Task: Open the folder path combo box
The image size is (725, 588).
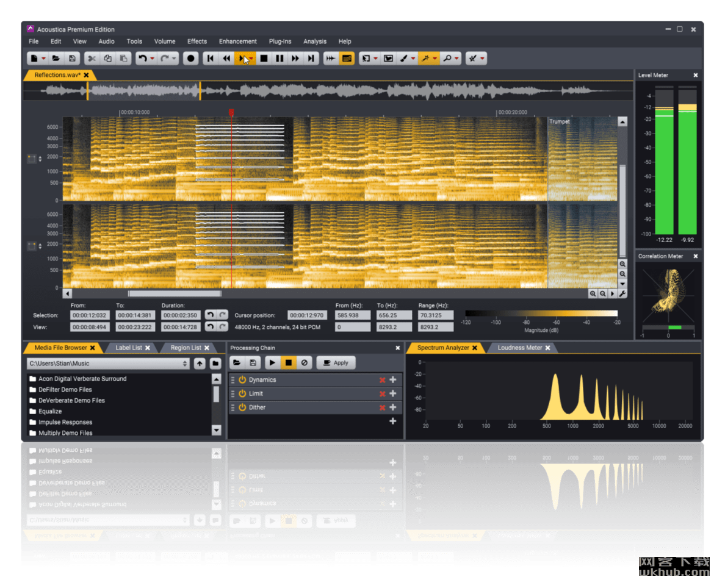Action: click(108, 364)
